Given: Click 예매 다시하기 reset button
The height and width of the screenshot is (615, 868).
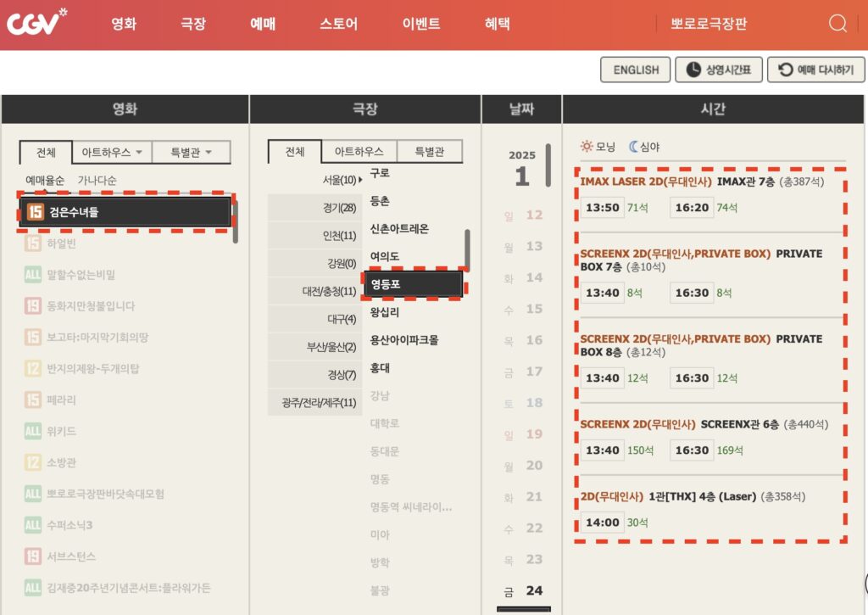Looking at the screenshot, I should (816, 70).
